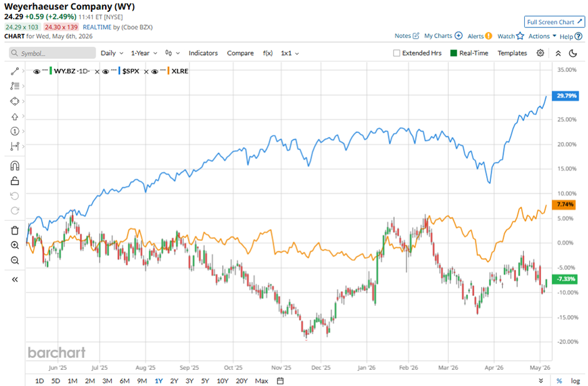Hide the $SPX series eye icon
The height and width of the screenshot is (386, 588).
point(106,71)
